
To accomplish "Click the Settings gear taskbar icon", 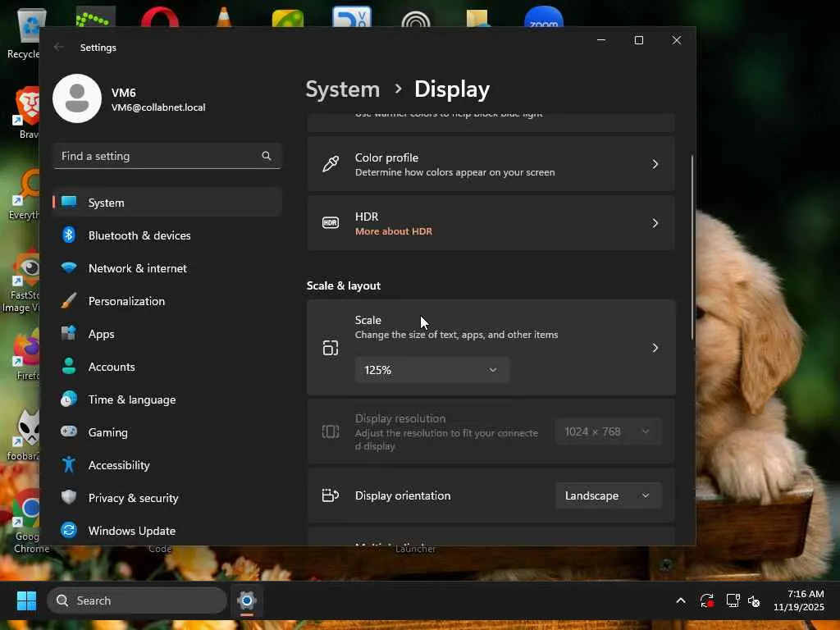I will (x=247, y=600).
